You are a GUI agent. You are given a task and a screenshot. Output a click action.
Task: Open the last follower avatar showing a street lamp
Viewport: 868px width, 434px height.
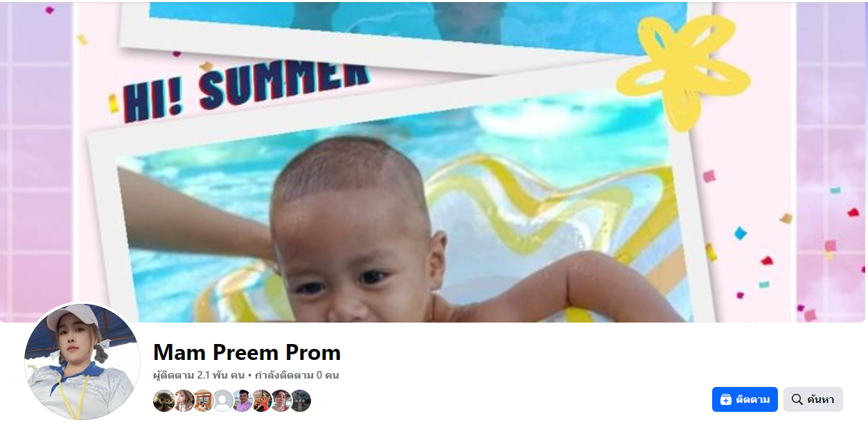[x=301, y=401]
